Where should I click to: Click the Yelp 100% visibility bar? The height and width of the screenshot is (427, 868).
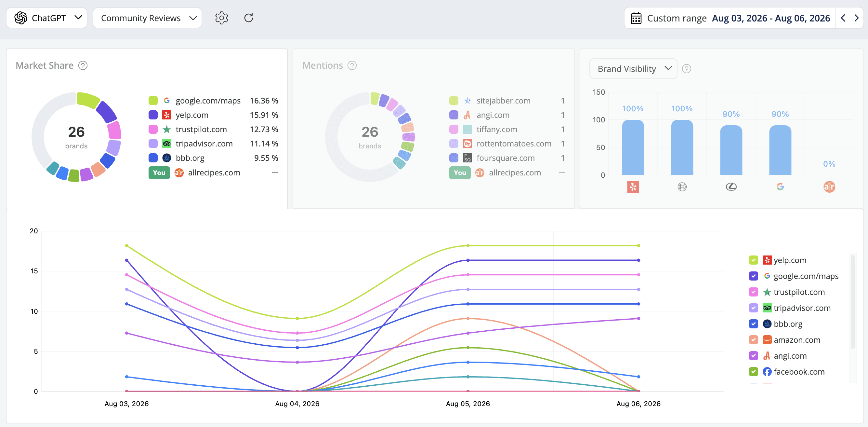click(633, 147)
